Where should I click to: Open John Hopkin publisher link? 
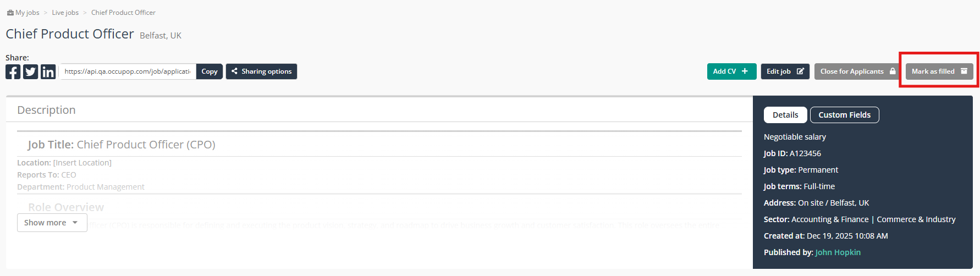pos(838,252)
